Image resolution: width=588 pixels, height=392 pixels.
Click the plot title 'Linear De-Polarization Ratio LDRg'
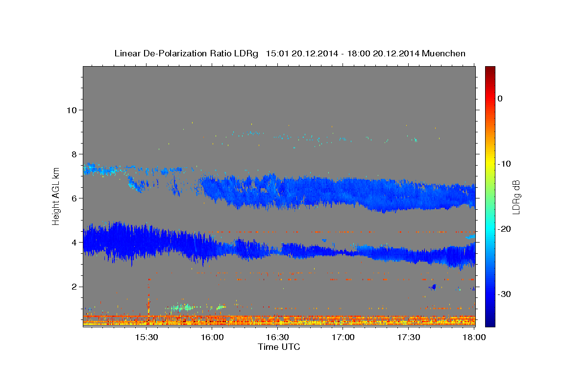pos(186,53)
